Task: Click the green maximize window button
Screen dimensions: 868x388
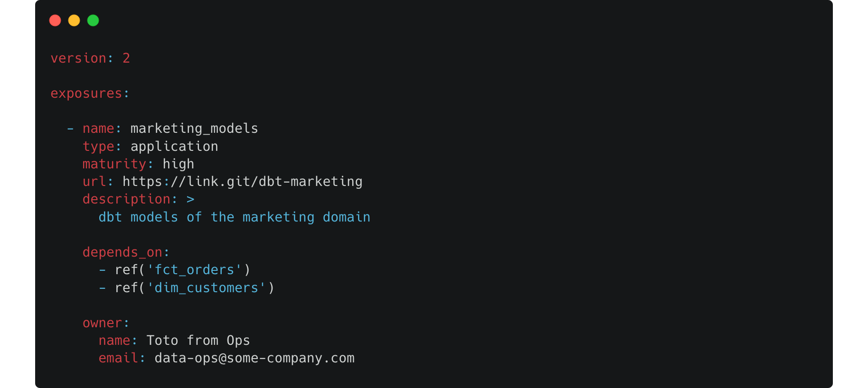Action: (x=93, y=20)
